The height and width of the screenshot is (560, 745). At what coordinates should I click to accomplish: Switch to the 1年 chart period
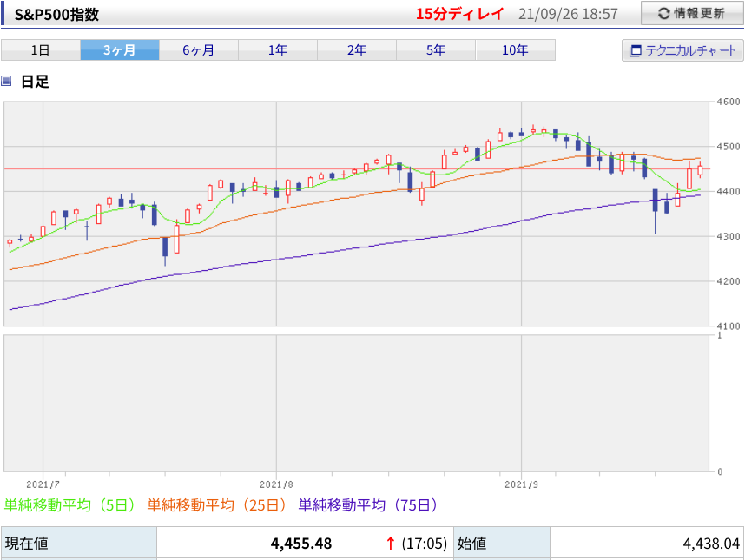(278, 49)
